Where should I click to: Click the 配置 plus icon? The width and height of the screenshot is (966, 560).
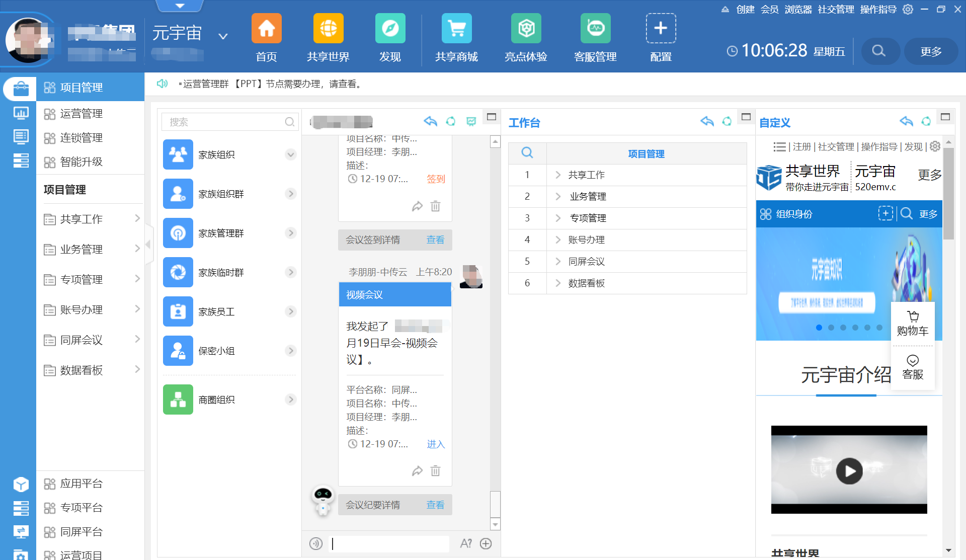661,29
